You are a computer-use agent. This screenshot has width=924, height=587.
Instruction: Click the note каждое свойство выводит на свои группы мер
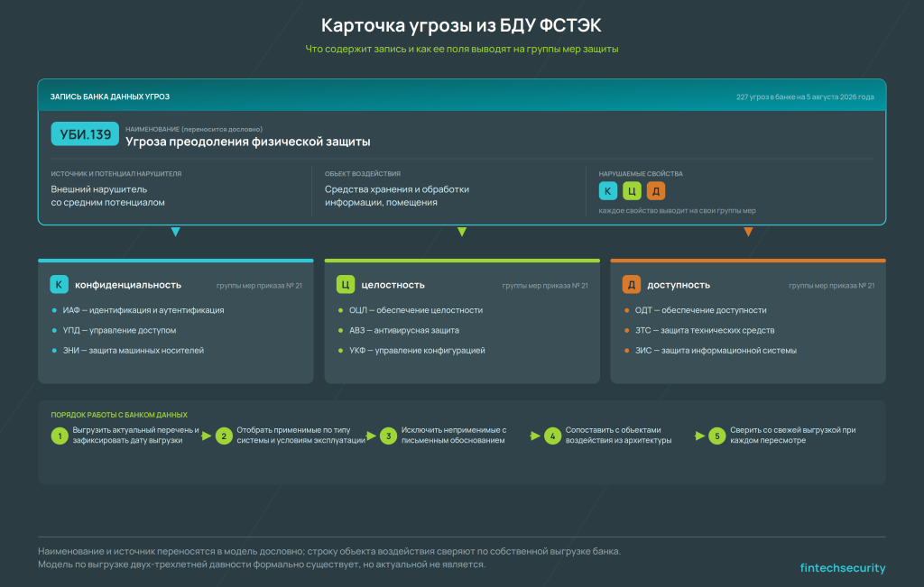677,211
